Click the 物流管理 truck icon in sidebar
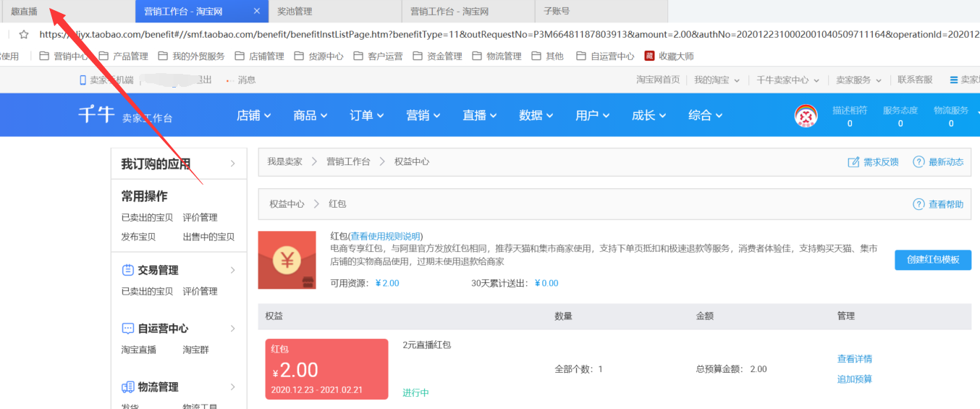 [127, 387]
